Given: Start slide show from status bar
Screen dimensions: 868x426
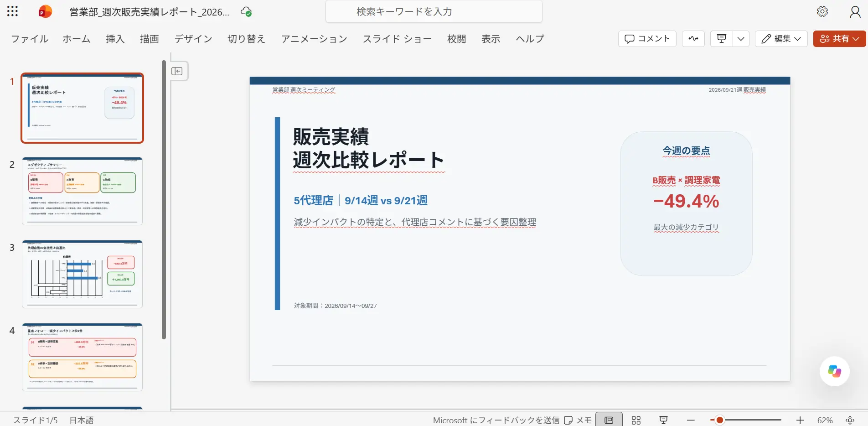Looking at the screenshot, I should 664,420.
